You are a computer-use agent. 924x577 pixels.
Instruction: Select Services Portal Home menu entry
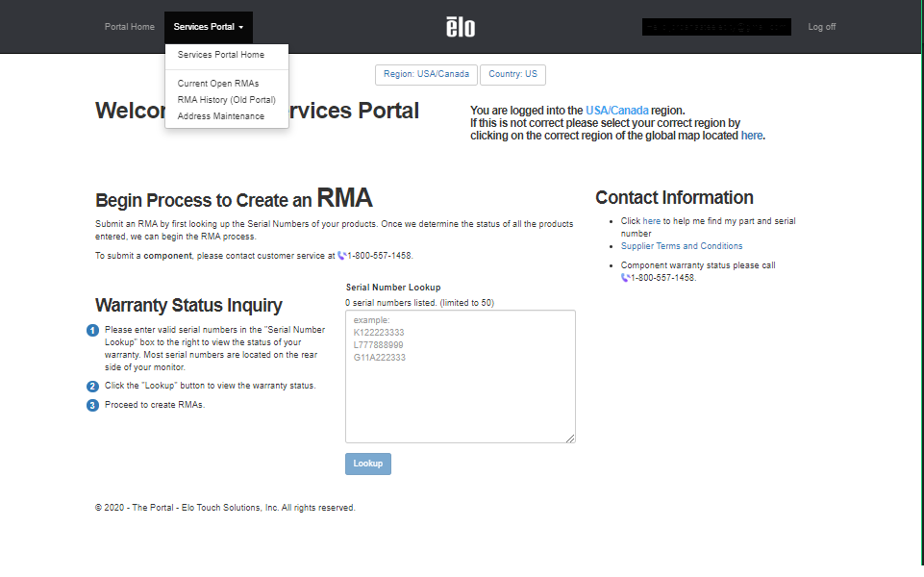(x=221, y=55)
